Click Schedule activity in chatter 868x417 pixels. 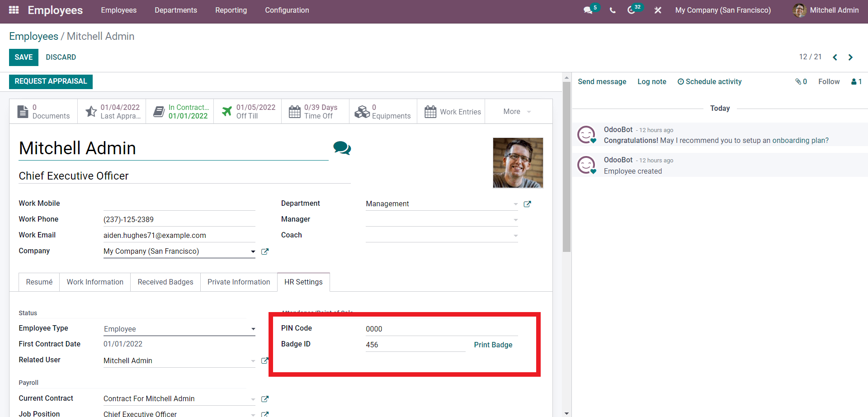[709, 81]
